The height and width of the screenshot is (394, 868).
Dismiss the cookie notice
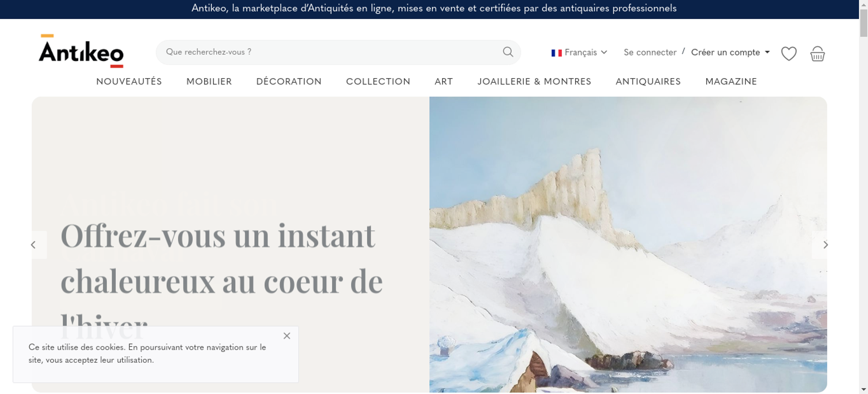pyautogui.click(x=287, y=336)
